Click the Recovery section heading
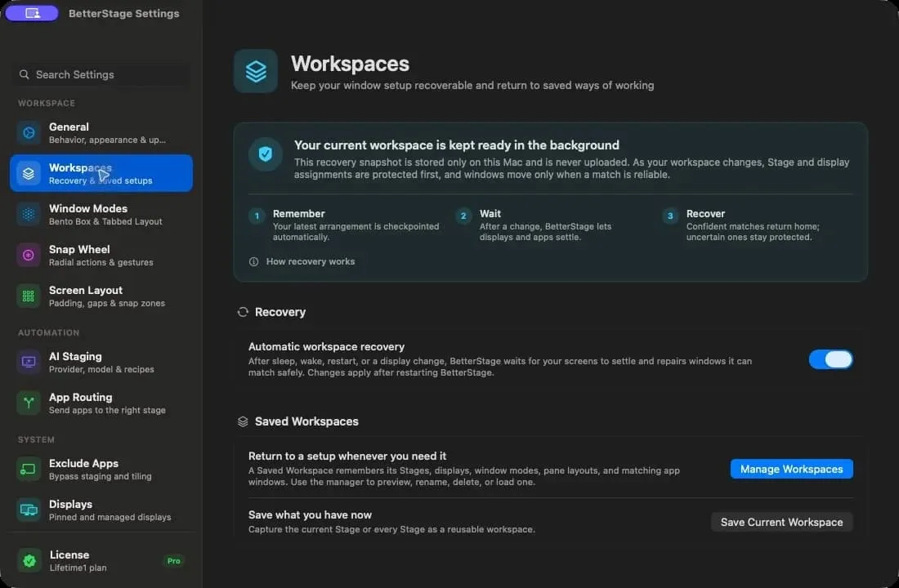 point(280,312)
